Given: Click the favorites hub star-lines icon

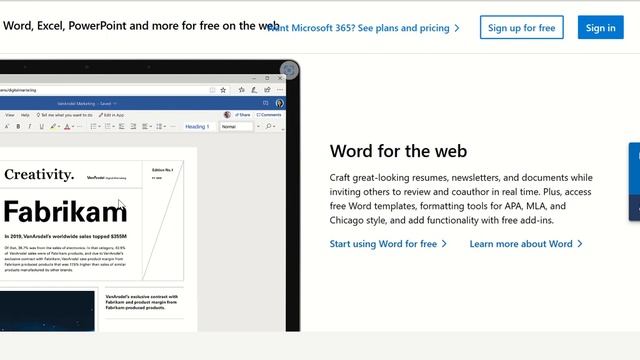Looking at the screenshot, I should (242, 90).
